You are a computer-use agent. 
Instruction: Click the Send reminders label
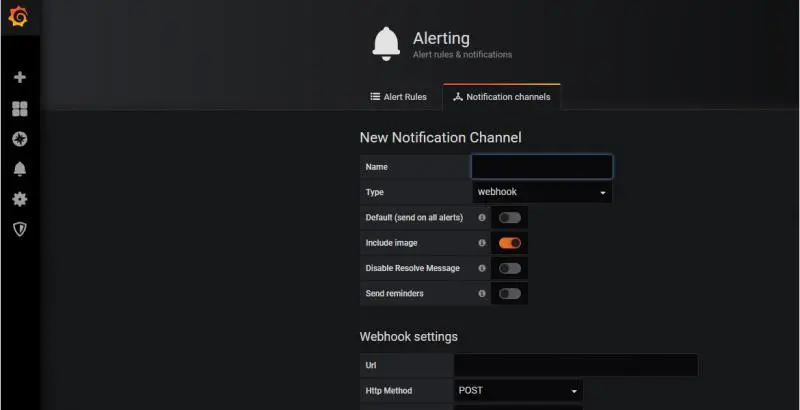coord(394,293)
